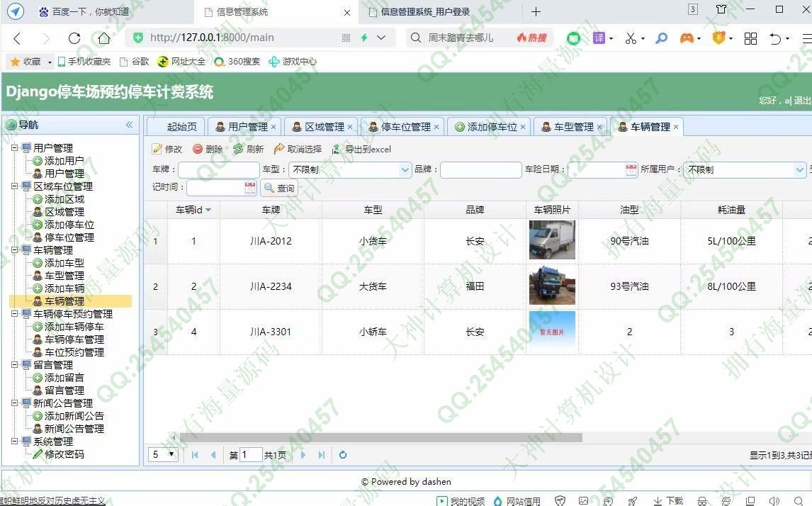Click the 查询 search button
Viewport: 812px width, 506px height.
coord(280,188)
